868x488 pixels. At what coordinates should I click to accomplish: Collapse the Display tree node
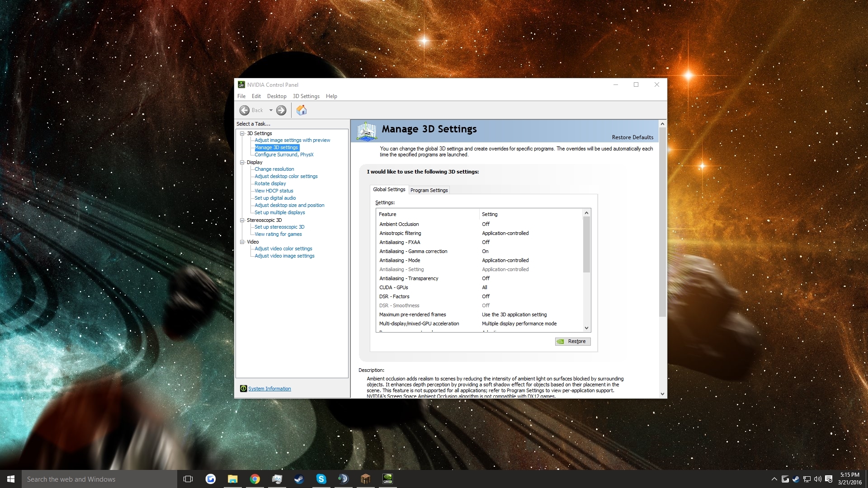click(x=242, y=162)
